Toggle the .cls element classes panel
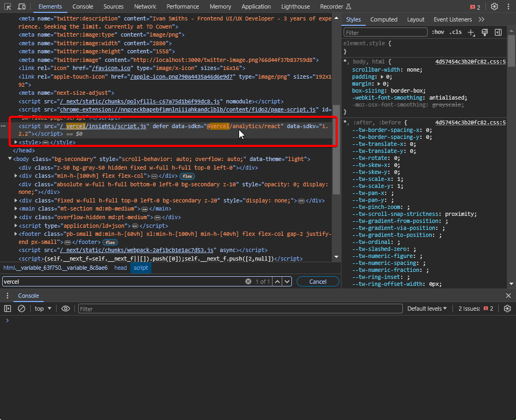 pos(455,32)
